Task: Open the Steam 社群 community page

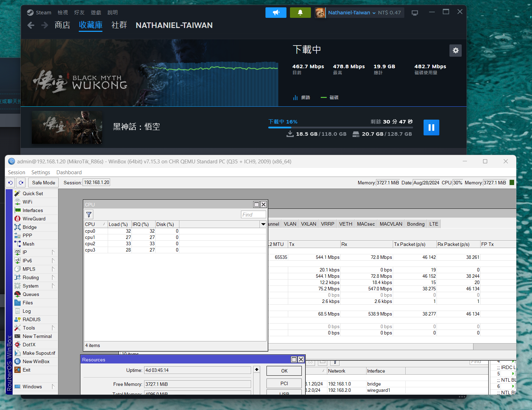Action: tap(119, 25)
